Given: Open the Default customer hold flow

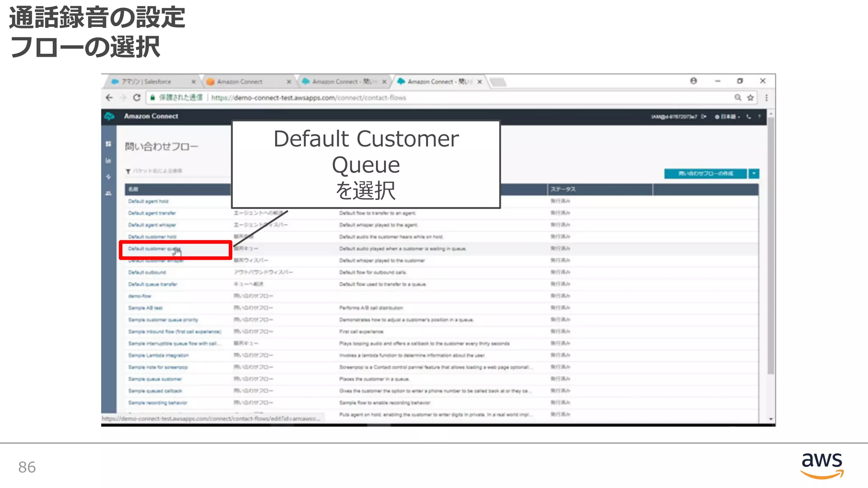Looking at the screenshot, I should coord(152,237).
